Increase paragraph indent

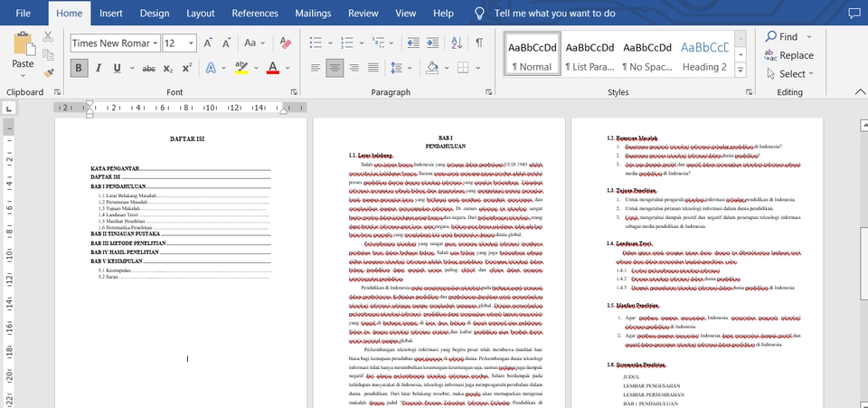tap(432, 43)
